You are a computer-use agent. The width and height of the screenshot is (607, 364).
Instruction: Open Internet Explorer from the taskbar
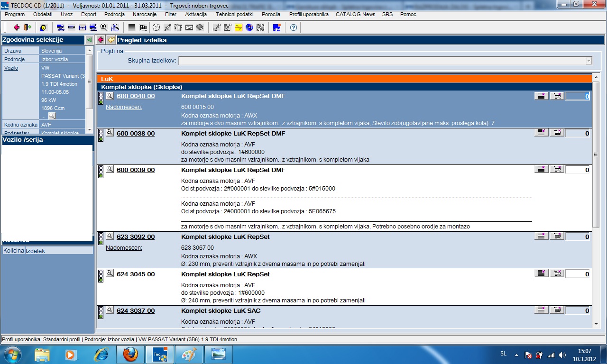click(x=101, y=354)
